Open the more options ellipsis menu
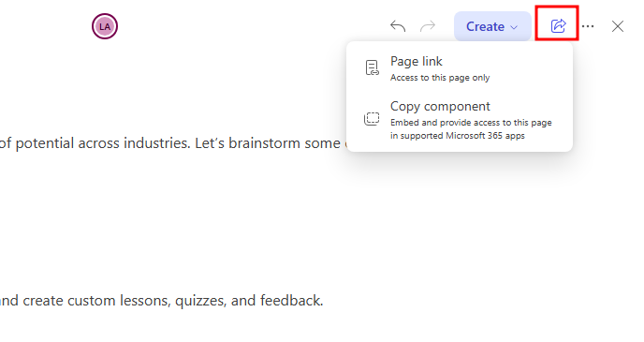644x342 pixels. tap(588, 26)
